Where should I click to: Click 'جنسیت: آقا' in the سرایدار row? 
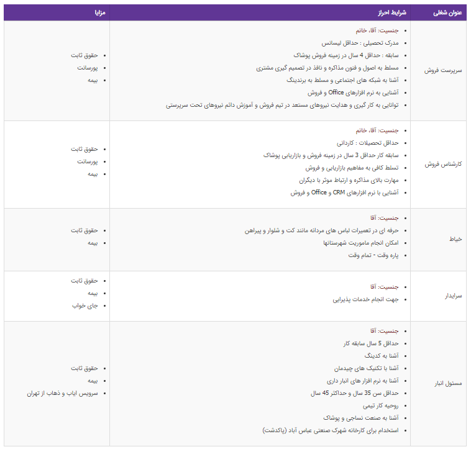[x=384, y=287]
